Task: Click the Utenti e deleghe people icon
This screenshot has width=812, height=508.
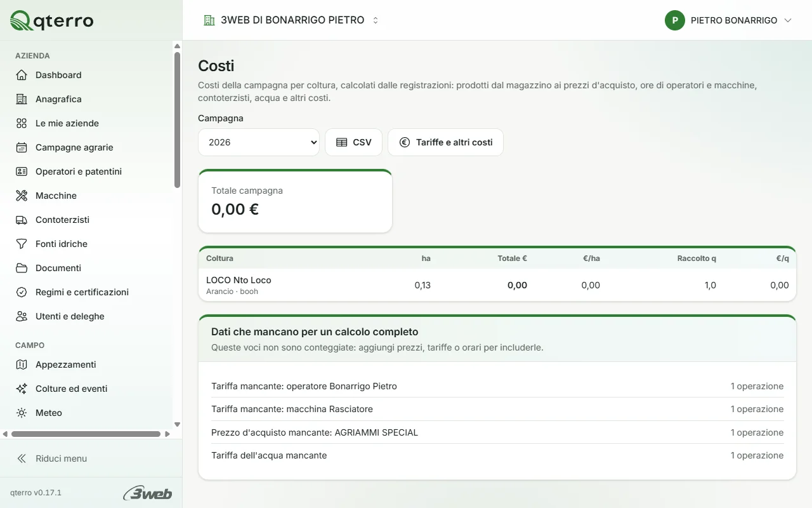Action: pos(22,316)
